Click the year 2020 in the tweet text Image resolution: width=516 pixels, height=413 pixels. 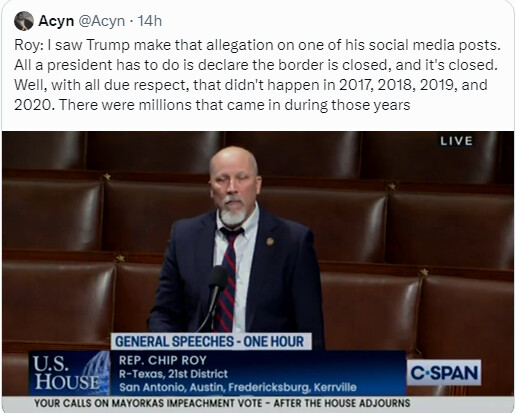[33, 105]
